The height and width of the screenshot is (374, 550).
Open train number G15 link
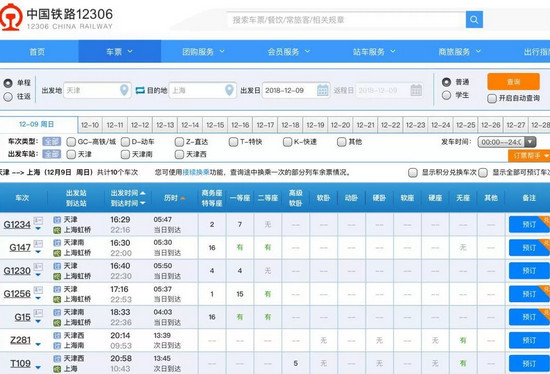[x=22, y=317]
